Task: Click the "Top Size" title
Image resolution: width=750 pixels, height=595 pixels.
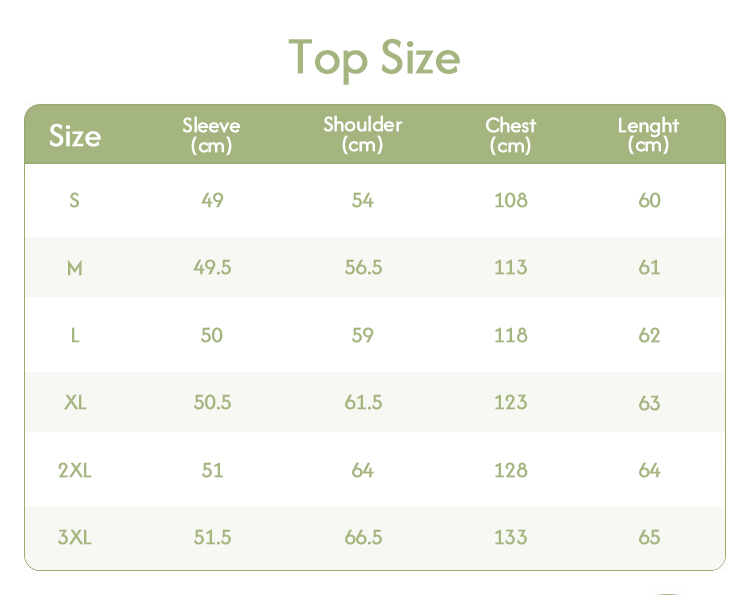Action: pyautogui.click(x=374, y=57)
